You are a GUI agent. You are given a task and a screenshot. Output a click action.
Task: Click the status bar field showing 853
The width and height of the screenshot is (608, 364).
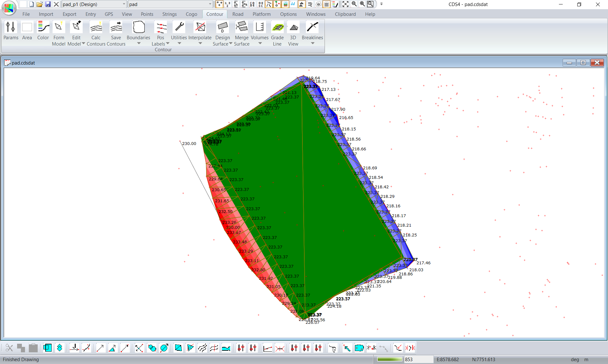point(418,359)
